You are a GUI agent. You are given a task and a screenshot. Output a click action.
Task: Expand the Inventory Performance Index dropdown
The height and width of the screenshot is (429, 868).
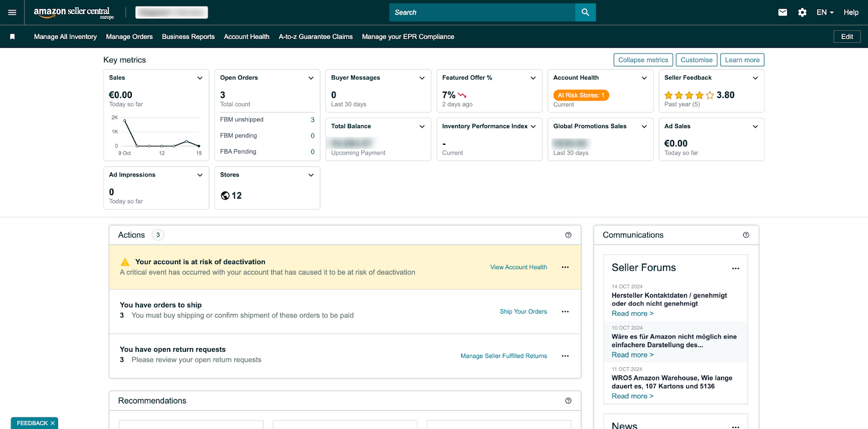(x=533, y=126)
